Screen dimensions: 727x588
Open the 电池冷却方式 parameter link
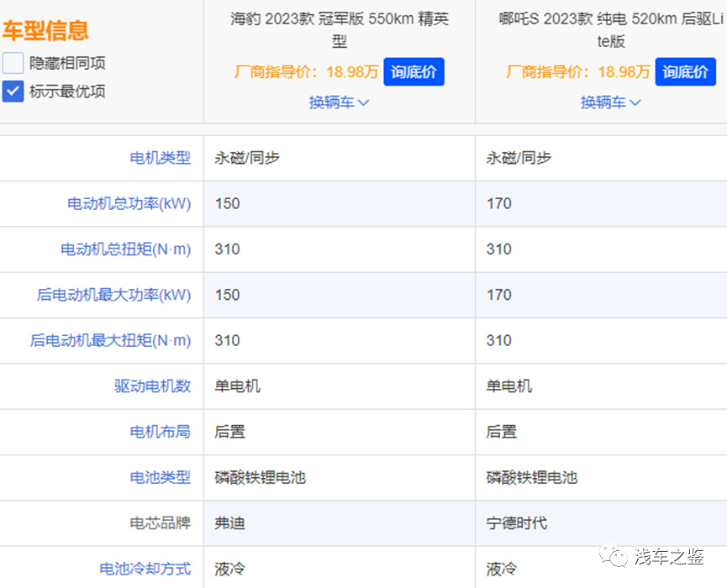[145, 569]
